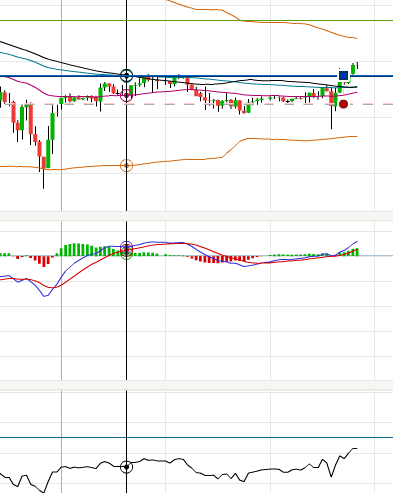The image size is (393, 493).
Task: Click the orange circle on lower band
Action: pyautogui.click(x=126, y=165)
